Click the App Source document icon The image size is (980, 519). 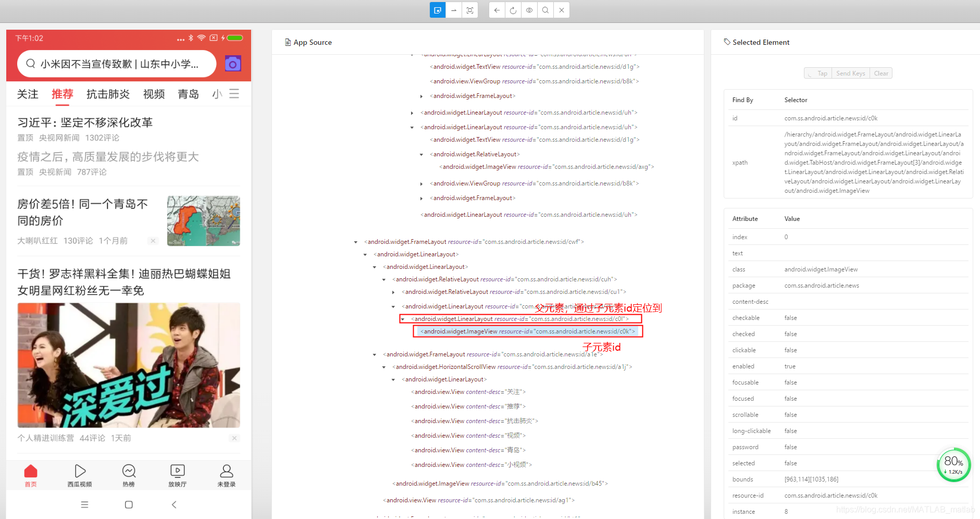click(288, 42)
